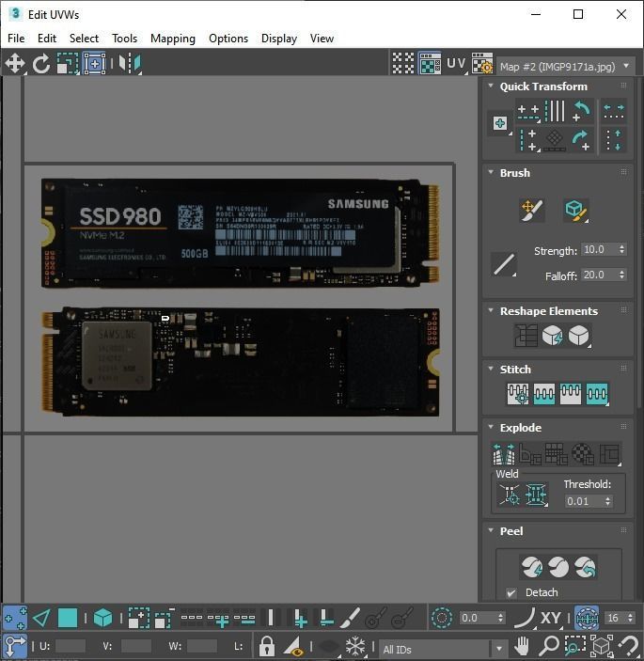This screenshot has height=661, width=644.
Task: Open the Select menu
Action: pyautogui.click(x=84, y=39)
